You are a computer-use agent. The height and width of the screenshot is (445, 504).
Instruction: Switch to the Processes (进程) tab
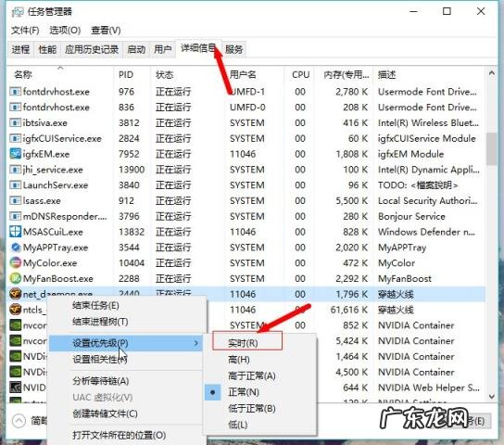click(x=20, y=49)
